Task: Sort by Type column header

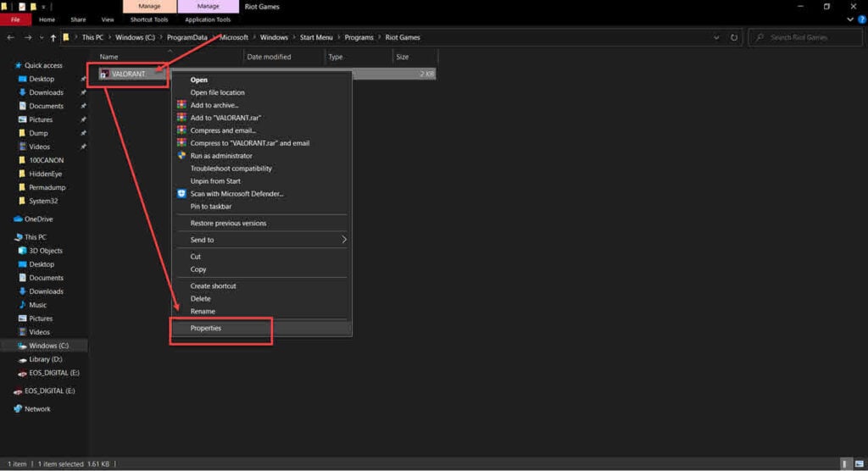Action: [x=336, y=57]
